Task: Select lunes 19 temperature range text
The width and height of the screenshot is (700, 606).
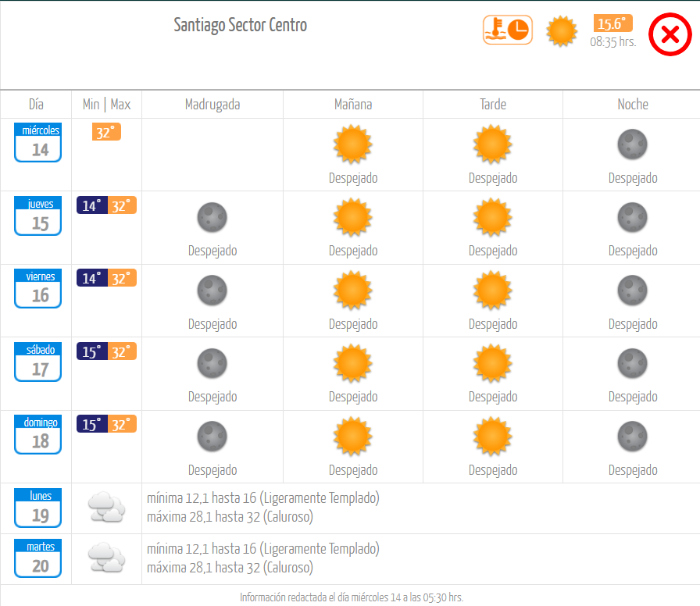Action: coord(263,508)
